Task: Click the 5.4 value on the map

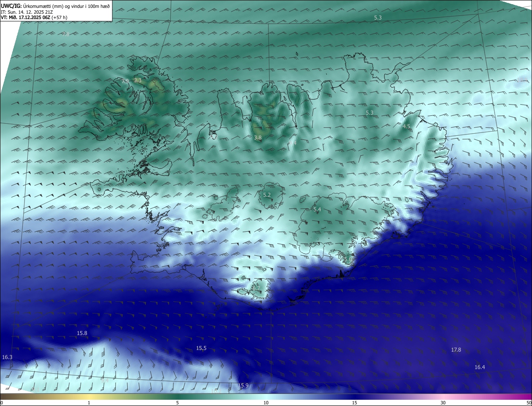Action: (317, 210)
